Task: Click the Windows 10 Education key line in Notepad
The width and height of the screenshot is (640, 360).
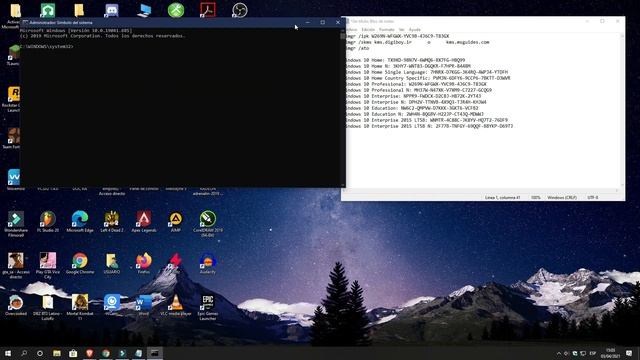Action: click(x=412, y=108)
